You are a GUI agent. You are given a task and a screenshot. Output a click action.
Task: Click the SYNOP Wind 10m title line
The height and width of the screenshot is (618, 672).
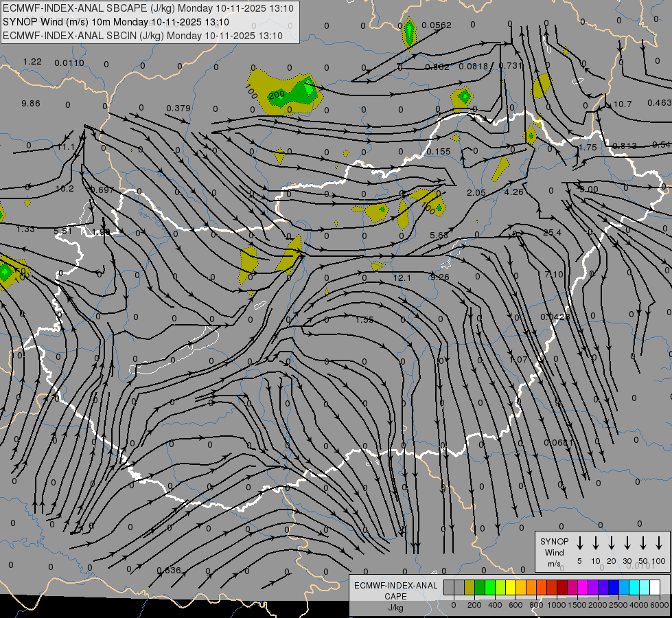pyautogui.click(x=116, y=22)
